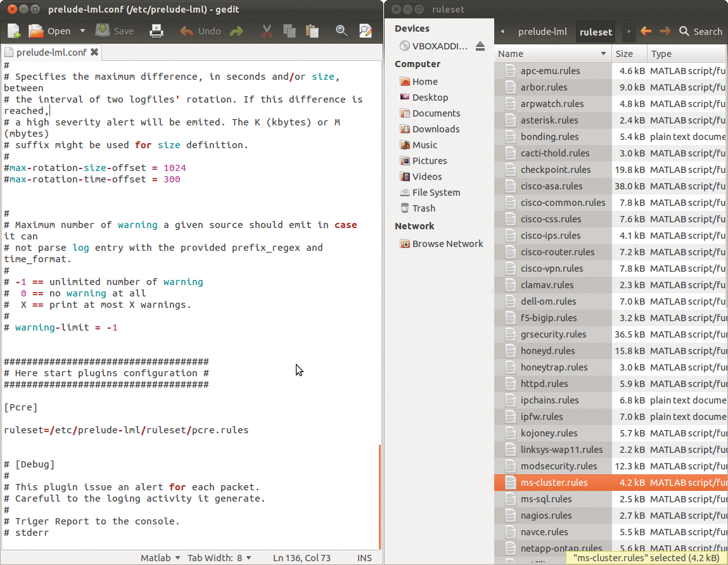Cut the selected text
This screenshot has height=565, width=728.
pyautogui.click(x=267, y=31)
